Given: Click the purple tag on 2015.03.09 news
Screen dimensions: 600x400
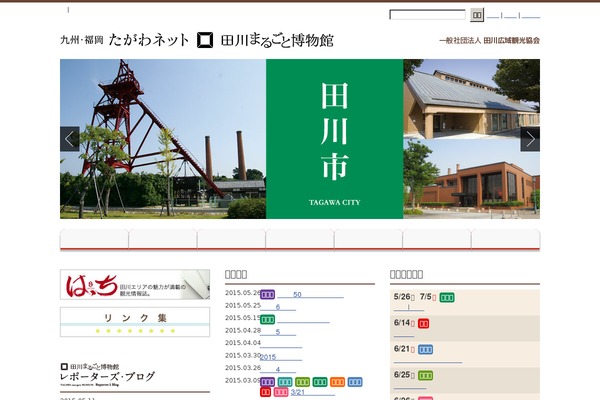Looking at the screenshot, I should click(x=267, y=382).
